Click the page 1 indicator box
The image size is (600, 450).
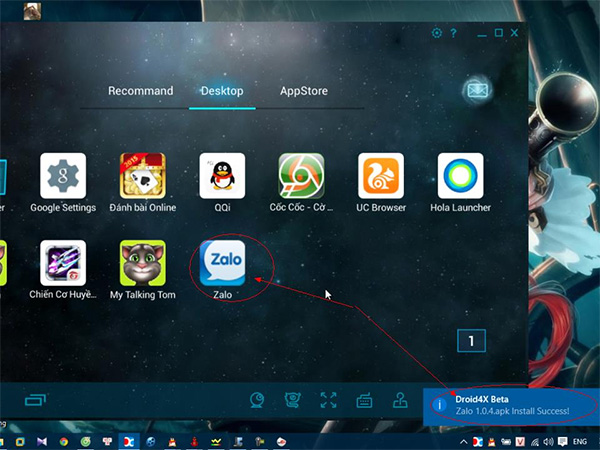471,341
